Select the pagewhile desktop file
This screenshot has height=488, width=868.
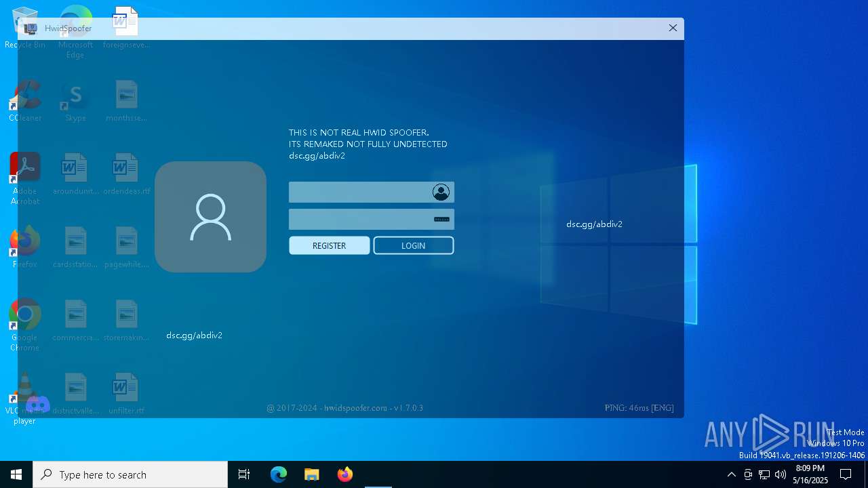click(x=126, y=248)
